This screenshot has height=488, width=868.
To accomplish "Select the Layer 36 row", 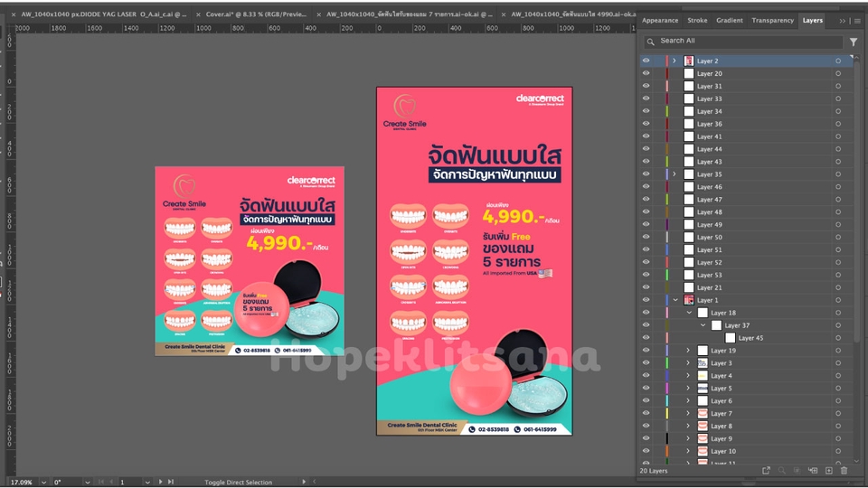I will coord(746,124).
